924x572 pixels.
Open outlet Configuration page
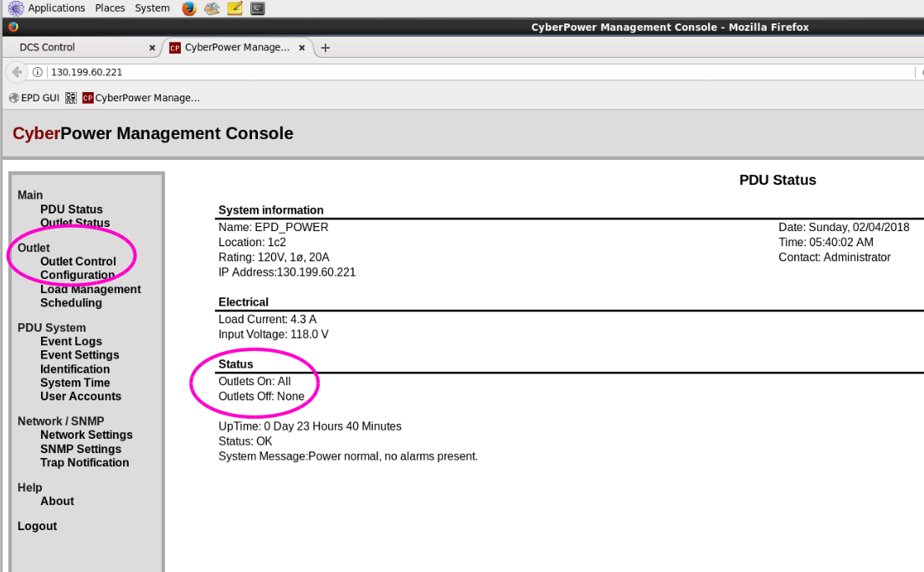click(77, 275)
